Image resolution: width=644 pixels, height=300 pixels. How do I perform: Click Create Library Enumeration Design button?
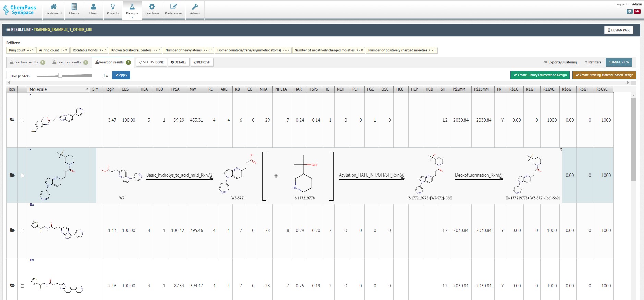click(540, 75)
